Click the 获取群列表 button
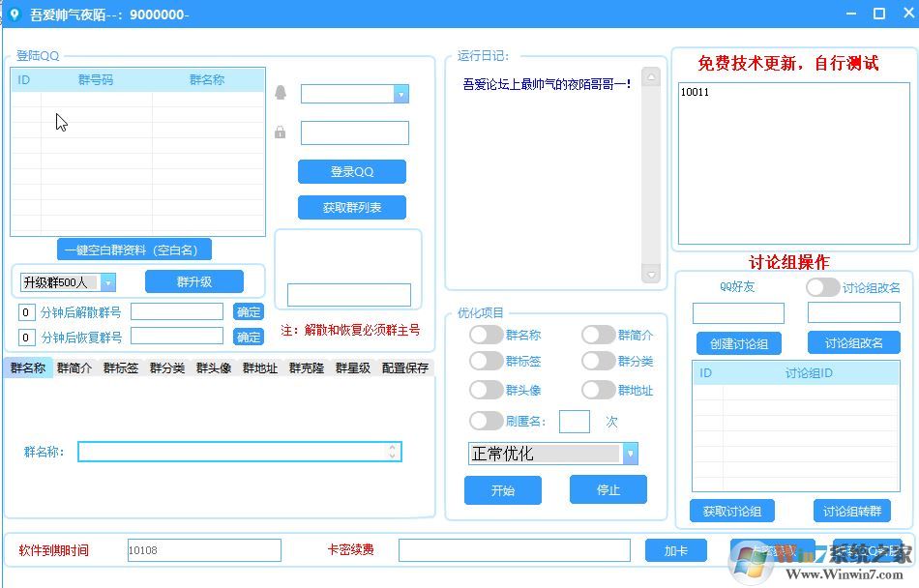This screenshot has height=588, width=919. point(351,207)
